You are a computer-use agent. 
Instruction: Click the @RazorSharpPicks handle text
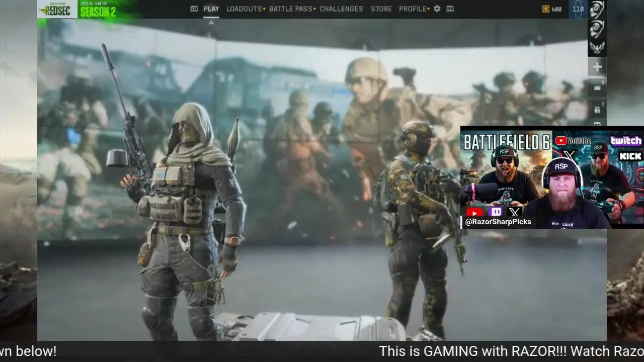pos(498,222)
